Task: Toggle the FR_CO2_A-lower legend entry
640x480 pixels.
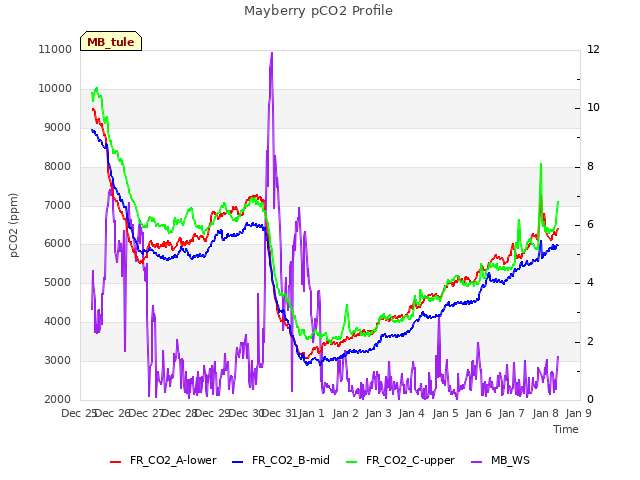Action: tap(163, 460)
